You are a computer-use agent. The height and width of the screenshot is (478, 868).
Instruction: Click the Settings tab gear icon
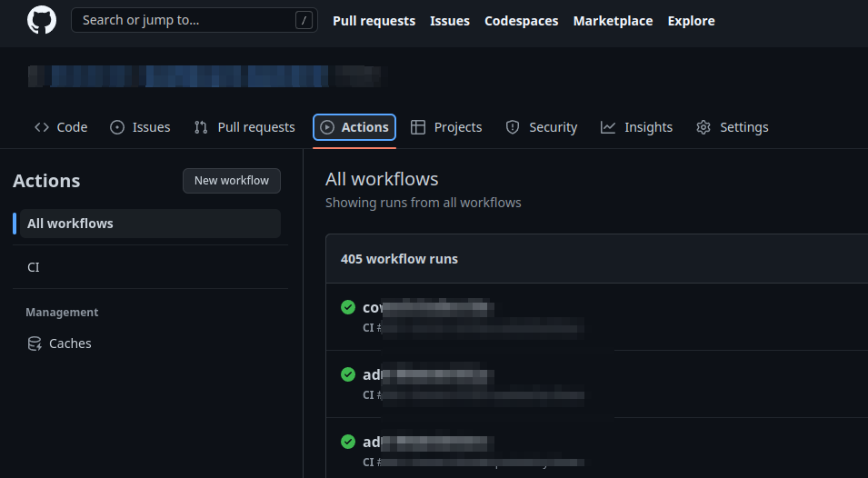pos(703,127)
